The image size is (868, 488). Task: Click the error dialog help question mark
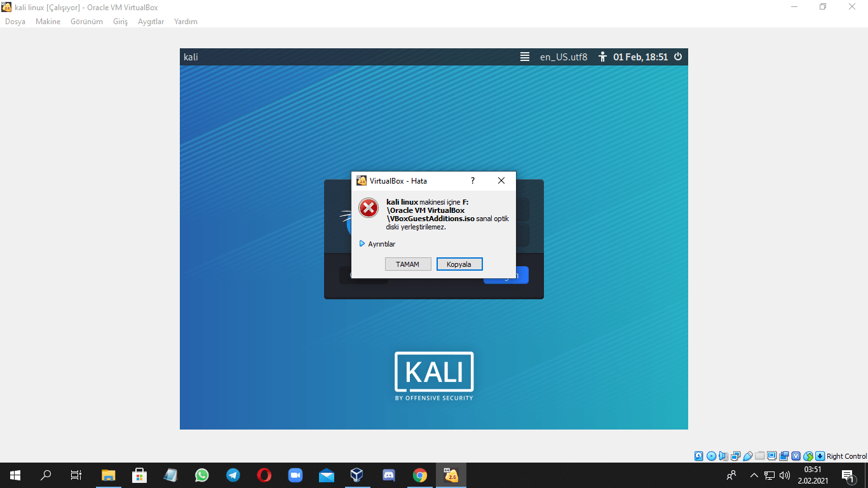tap(473, 180)
